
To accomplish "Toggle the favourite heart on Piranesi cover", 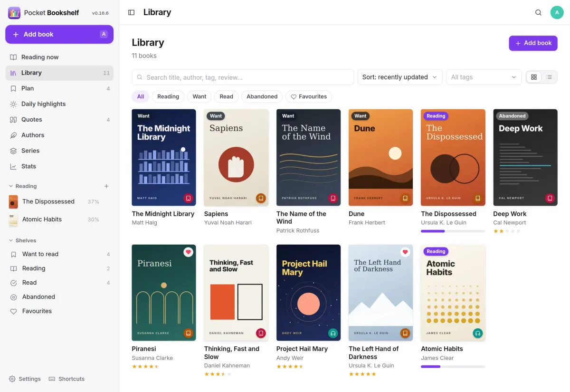I will tap(189, 252).
